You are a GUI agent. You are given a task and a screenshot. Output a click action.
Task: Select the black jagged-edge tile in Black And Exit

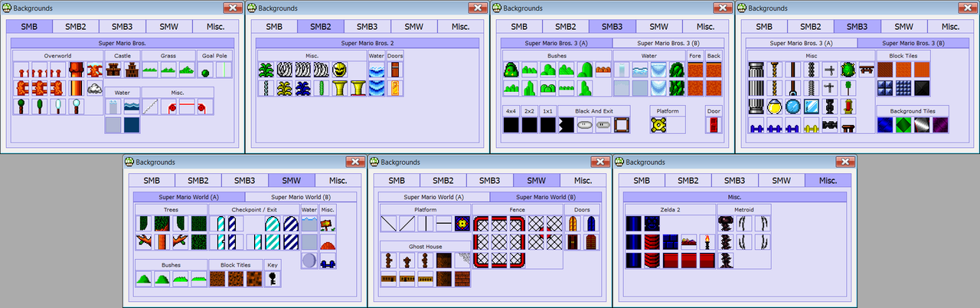567,125
